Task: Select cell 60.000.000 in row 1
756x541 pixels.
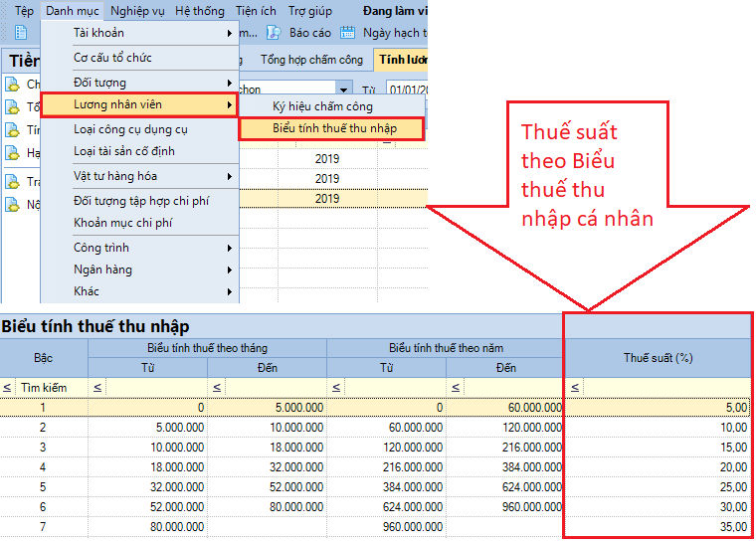Action: (x=505, y=408)
